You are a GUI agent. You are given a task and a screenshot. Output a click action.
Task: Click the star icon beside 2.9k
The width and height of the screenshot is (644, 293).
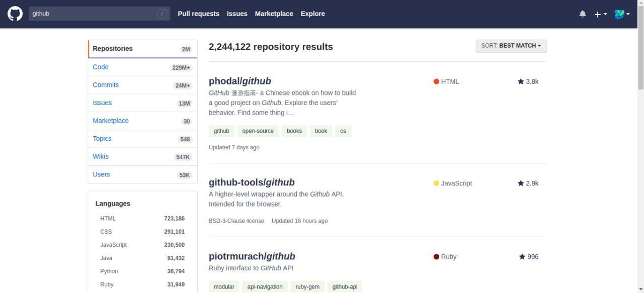click(521, 183)
